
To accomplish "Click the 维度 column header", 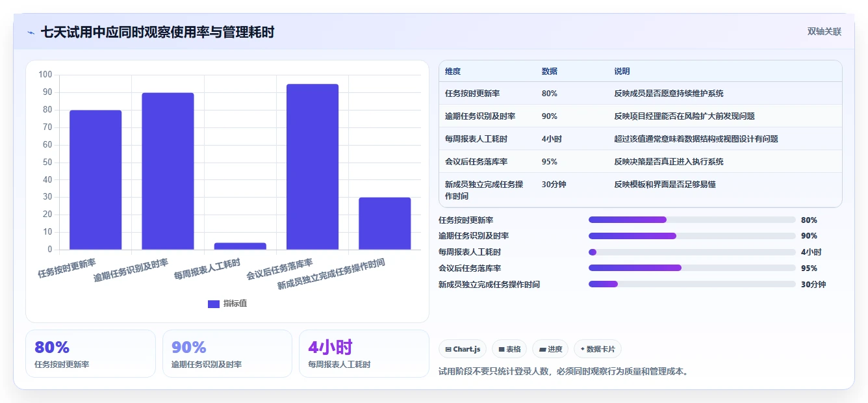I will pos(453,71).
